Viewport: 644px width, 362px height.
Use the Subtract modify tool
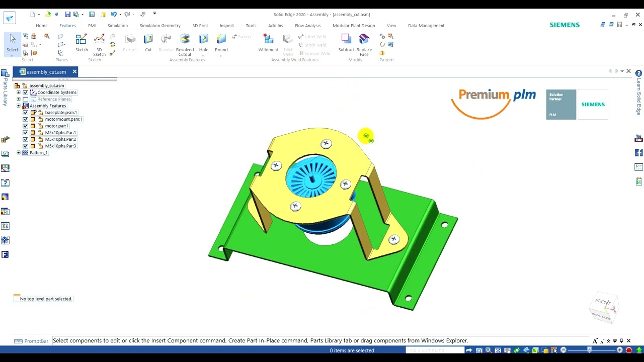pyautogui.click(x=346, y=43)
